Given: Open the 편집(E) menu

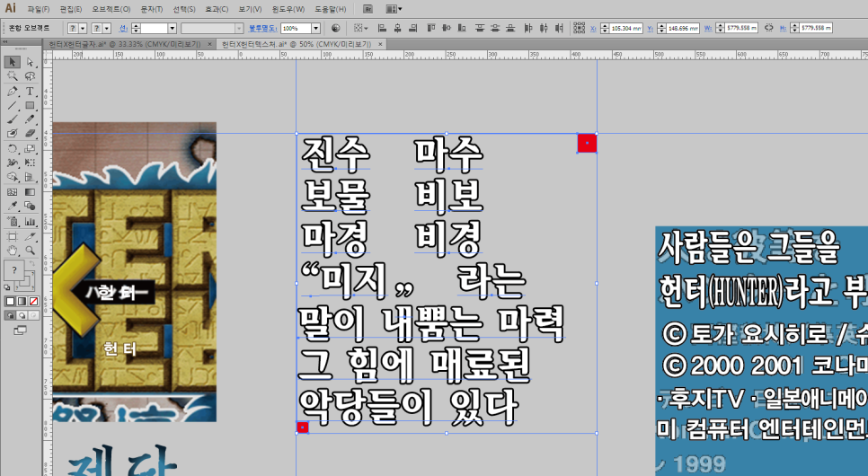Looking at the screenshot, I should 71,9.
